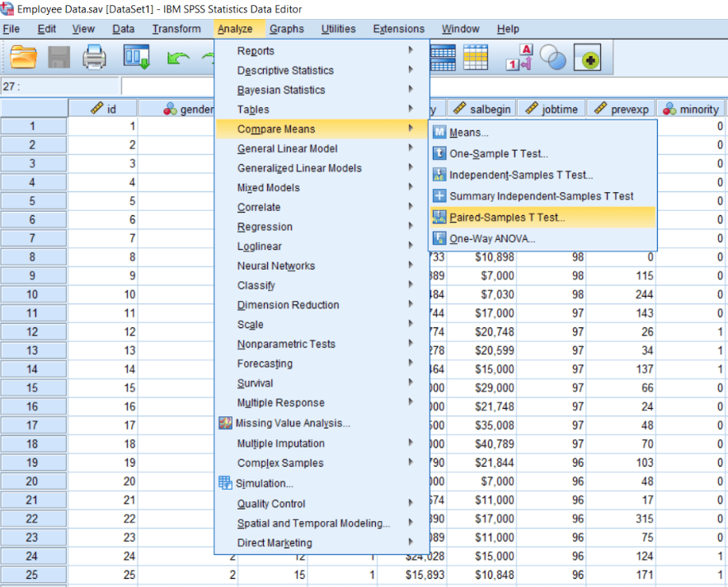Click the blue data grid toolbar icon
Screen dimensions: 728x587
coord(443,57)
